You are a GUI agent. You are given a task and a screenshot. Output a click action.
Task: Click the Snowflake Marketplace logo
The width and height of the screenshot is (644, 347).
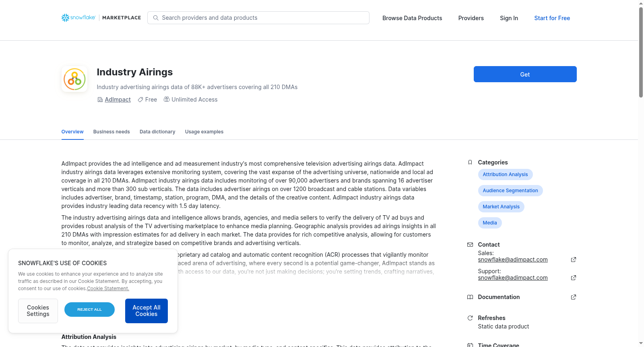pos(101,18)
